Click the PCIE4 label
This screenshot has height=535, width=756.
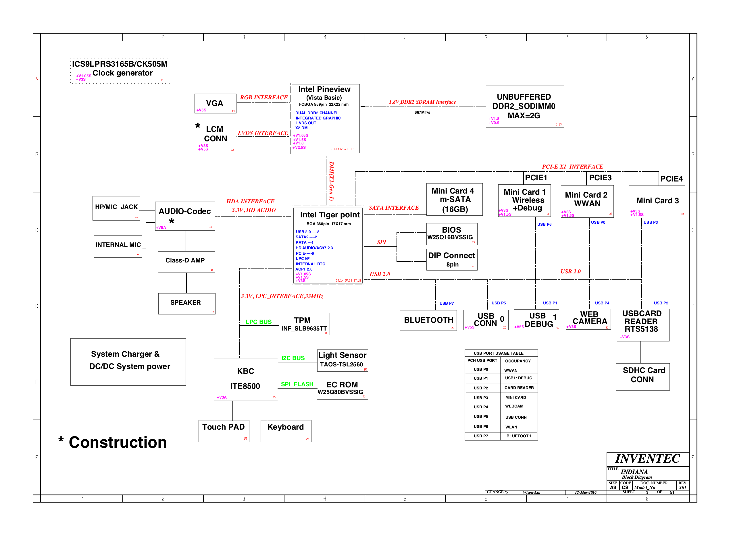(x=671, y=179)
